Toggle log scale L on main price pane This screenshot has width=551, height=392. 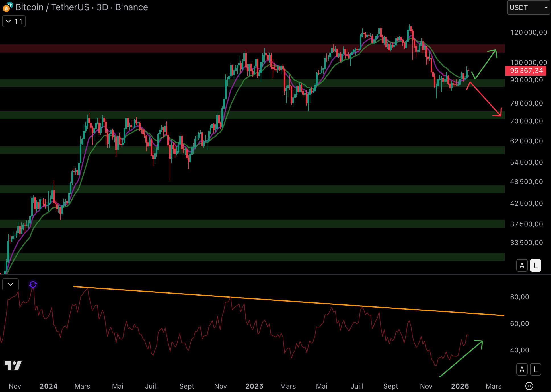click(x=535, y=266)
